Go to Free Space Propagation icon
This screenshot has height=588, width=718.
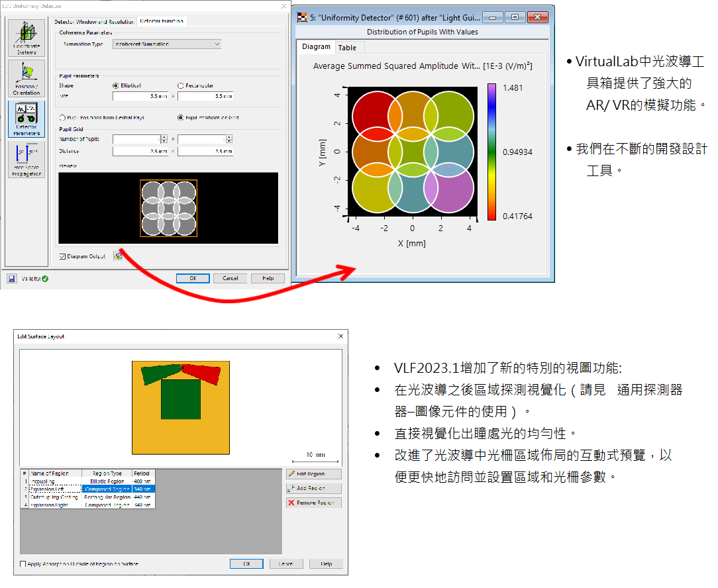click(x=26, y=160)
